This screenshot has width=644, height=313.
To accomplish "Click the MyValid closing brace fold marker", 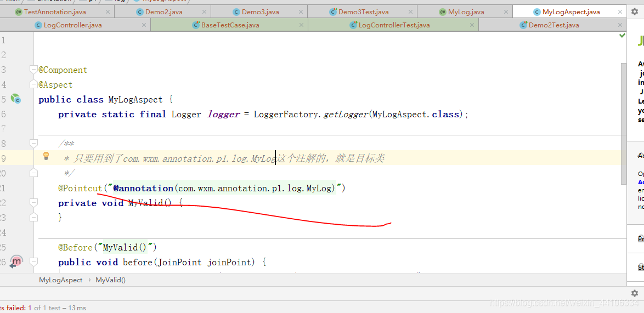I will coord(33,218).
